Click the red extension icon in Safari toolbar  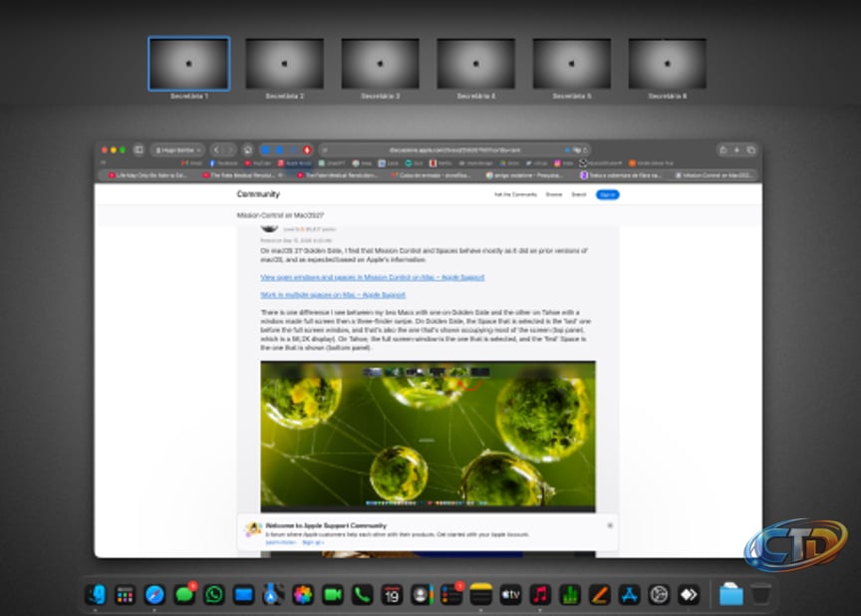coord(307,150)
